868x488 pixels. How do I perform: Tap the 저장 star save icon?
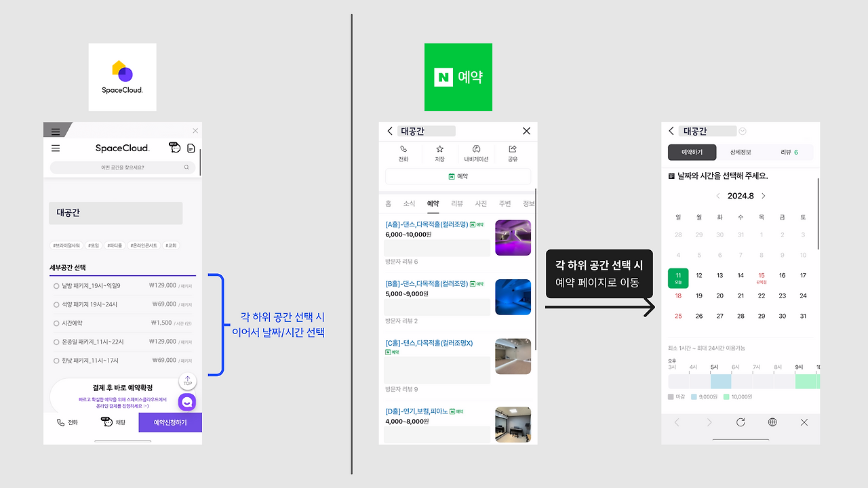pyautogui.click(x=439, y=149)
